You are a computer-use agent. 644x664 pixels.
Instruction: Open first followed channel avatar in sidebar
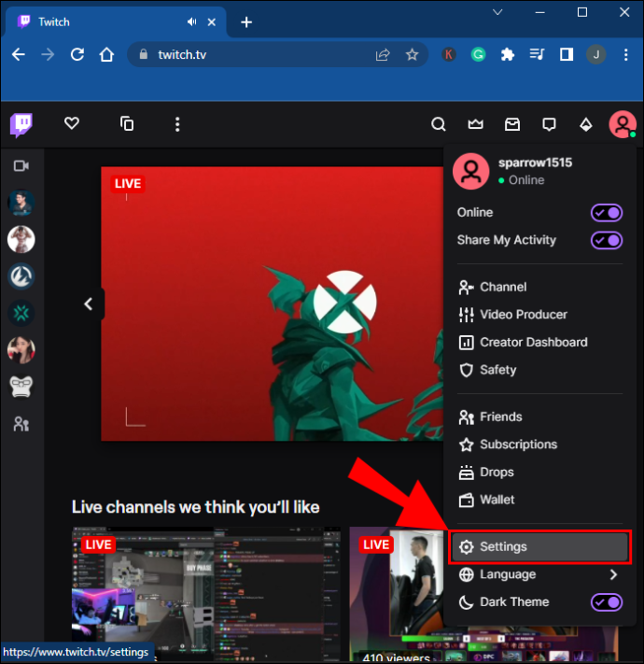click(x=21, y=203)
